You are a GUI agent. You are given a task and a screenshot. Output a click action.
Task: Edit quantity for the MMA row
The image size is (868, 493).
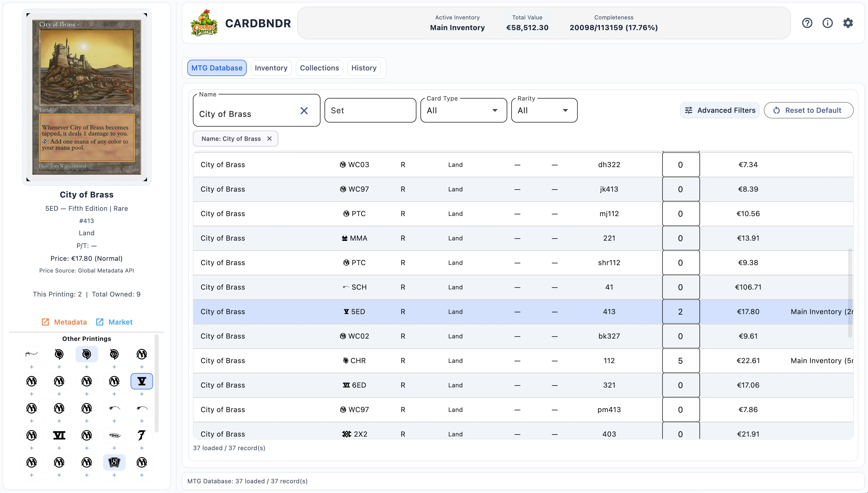coord(681,238)
